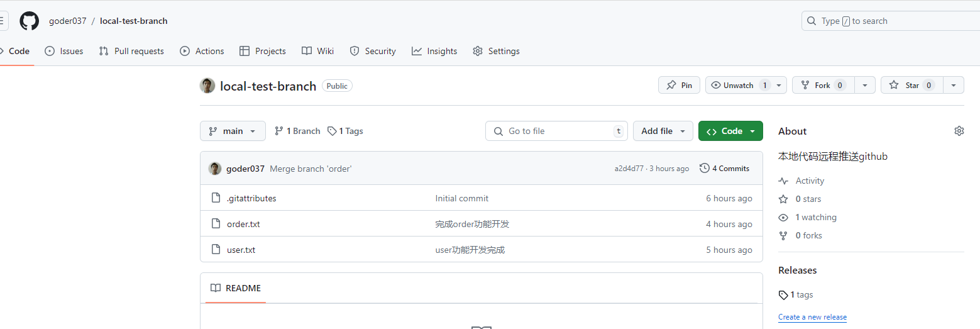Click the search magnifier icon in header

click(812, 21)
